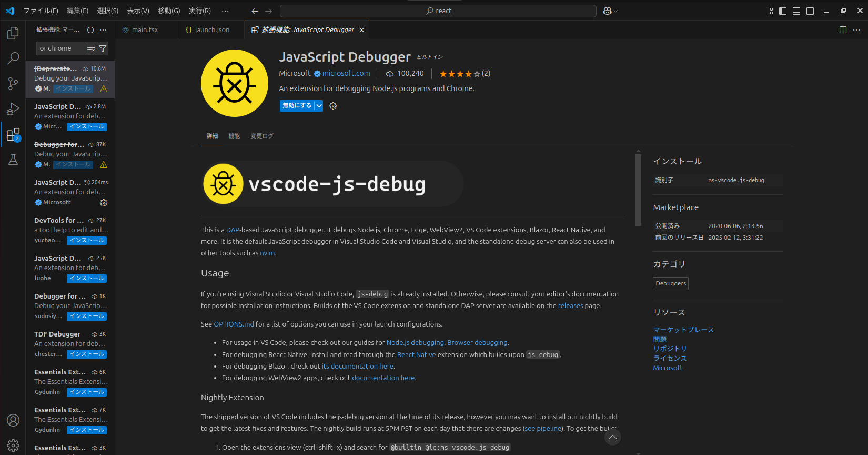The height and width of the screenshot is (455, 868).
Task: Click the extension search input field
Action: point(60,48)
